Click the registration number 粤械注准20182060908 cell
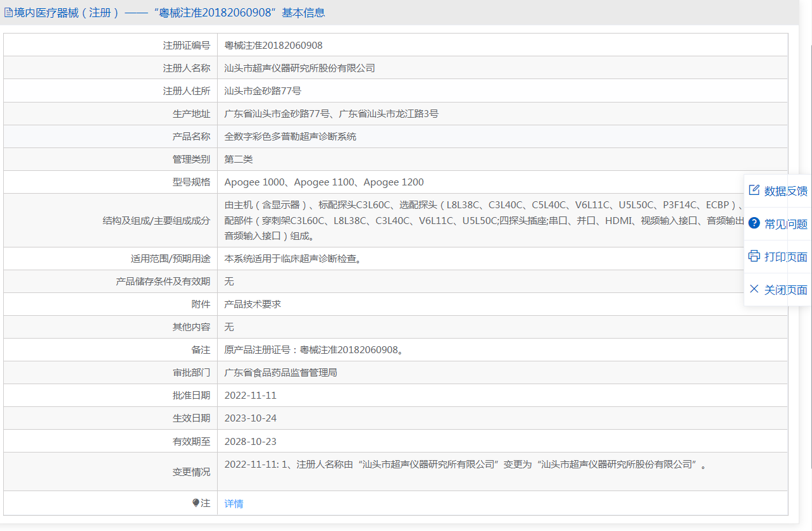The height and width of the screenshot is (531, 812). [273, 45]
